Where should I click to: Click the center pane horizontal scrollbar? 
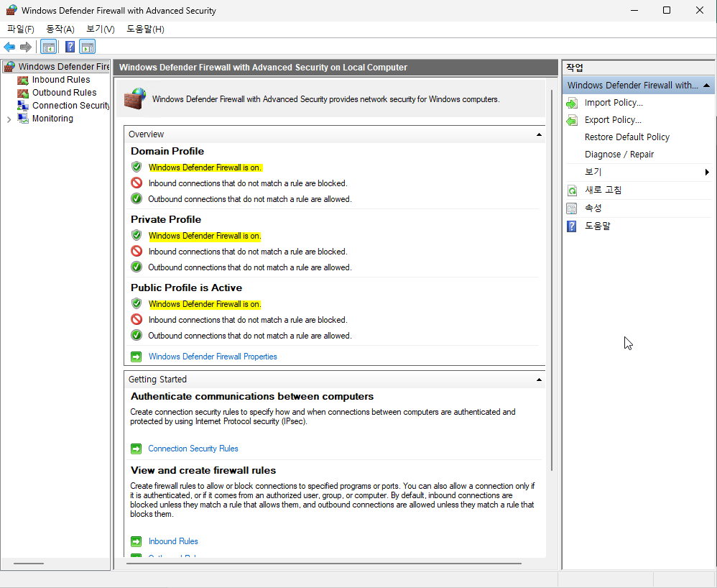pyautogui.click(x=324, y=564)
